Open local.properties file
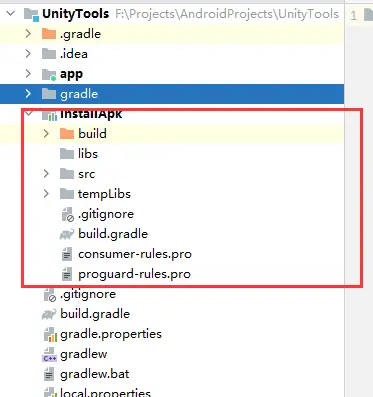This screenshot has height=397, width=373. pyautogui.click(x=105, y=392)
